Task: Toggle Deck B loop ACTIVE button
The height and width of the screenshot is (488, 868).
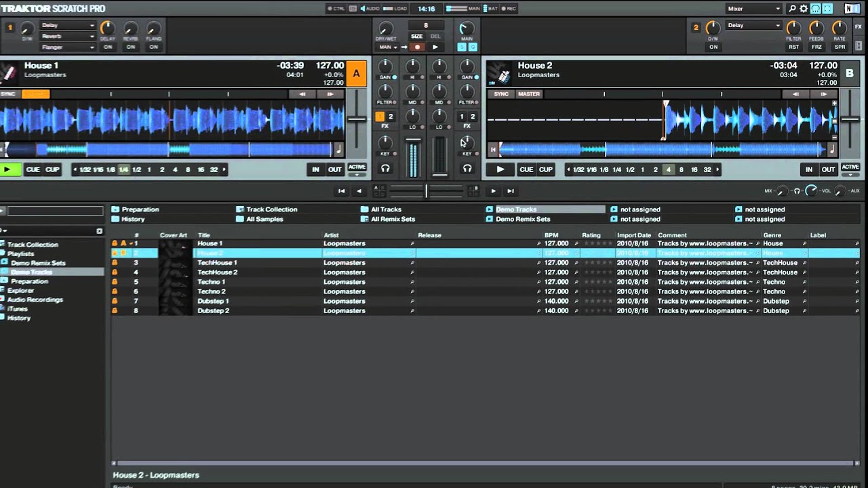Action: pos(850,167)
